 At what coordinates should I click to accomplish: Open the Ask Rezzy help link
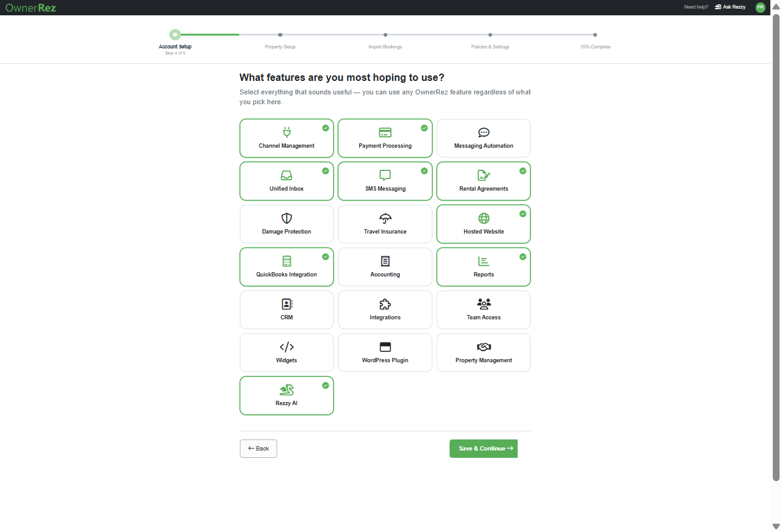pyautogui.click(x=730, y=7)
